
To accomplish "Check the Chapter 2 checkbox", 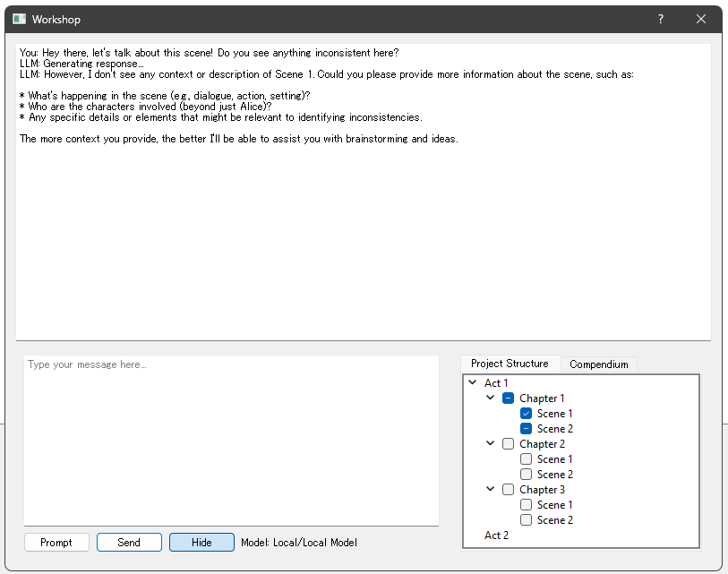I will [508, 444].
